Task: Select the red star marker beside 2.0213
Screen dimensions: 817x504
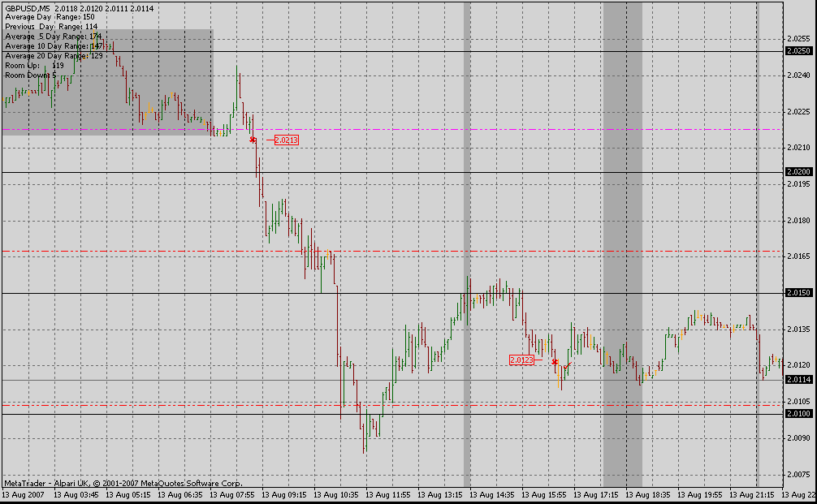Action: click(253, 140)
